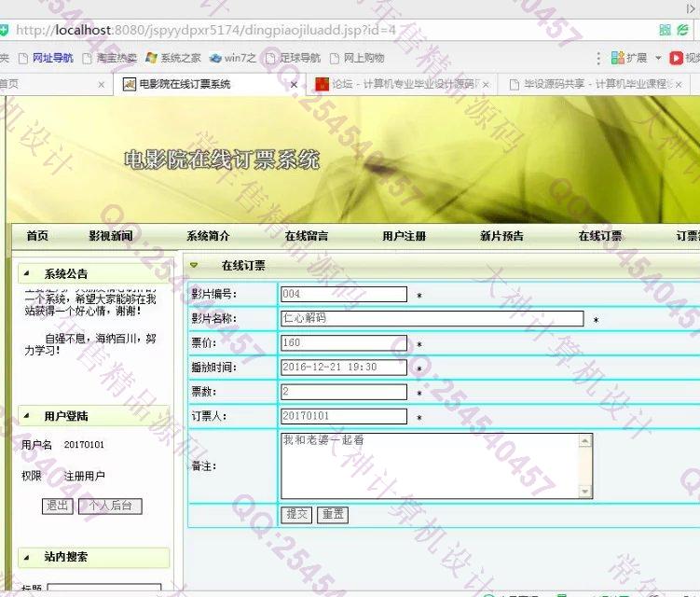Open 新片预告 in the navigation bar

click(x=501, y=236)
